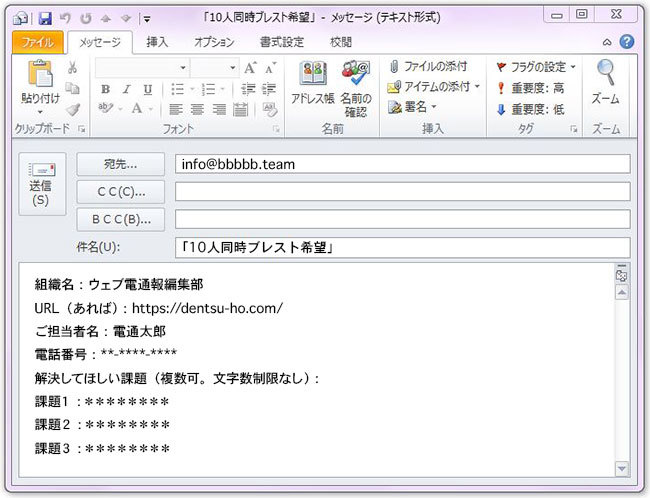This screenshot has height=498, width=650.
Task: Open the highlight color dropdown arrow
Action: click(x=120, y=109)
